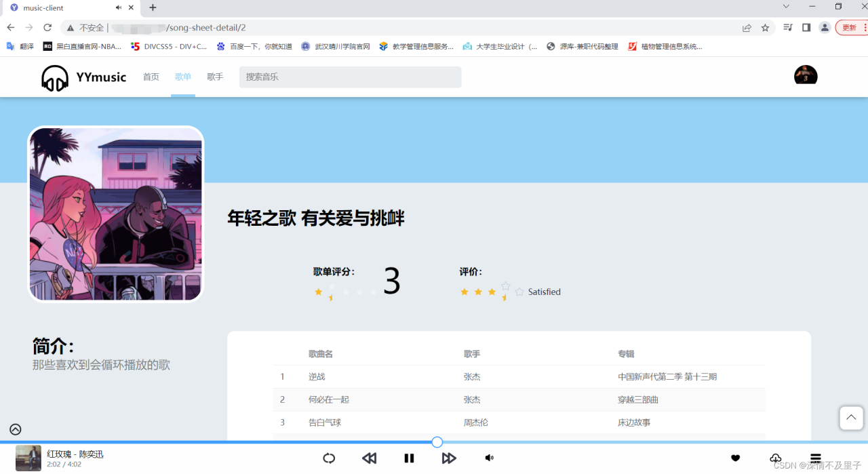Open a new browser tab

(x=153, y=8)
